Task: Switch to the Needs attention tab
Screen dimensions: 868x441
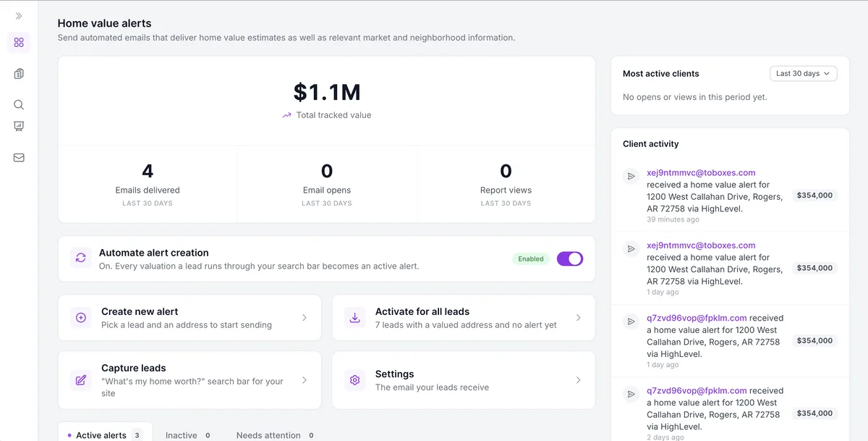Action: point(276,435)
